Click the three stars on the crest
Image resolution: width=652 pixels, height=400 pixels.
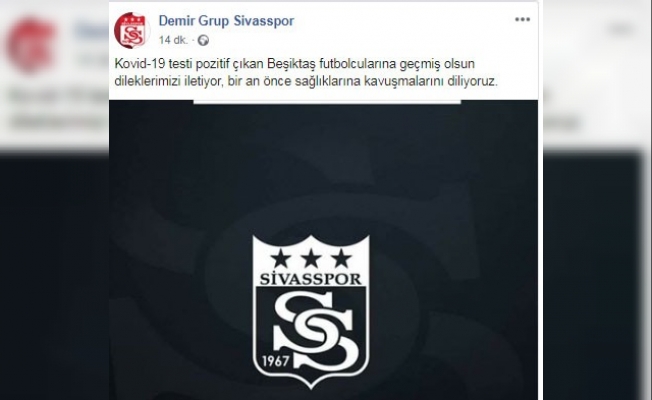311,258
